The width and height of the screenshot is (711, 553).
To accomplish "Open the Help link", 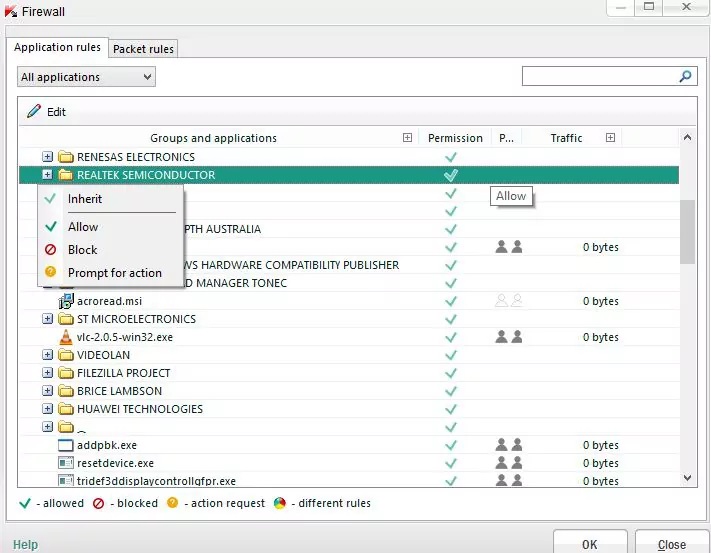I will tap(25, 545).
